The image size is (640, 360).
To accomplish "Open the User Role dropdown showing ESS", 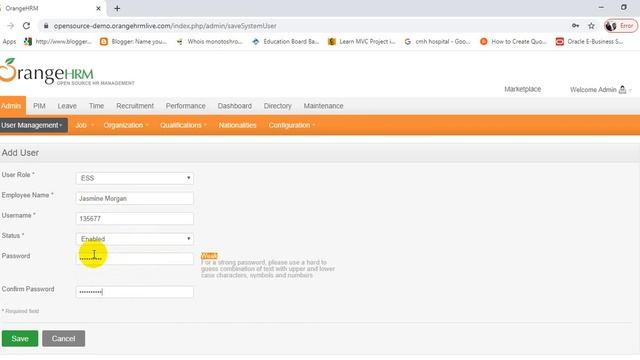I will click(x=135, y=178).
